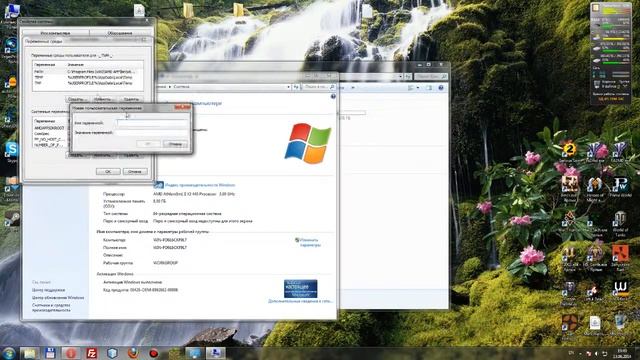Click the refresh button beside the System address bar
The width and height of the screenshot is (640, 360).
[x=296, y=87]
